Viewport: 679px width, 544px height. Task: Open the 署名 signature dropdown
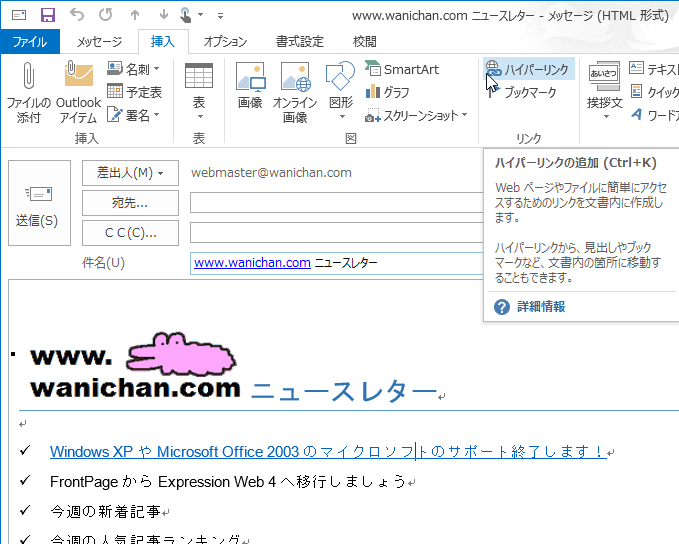(x=134, y=115)
